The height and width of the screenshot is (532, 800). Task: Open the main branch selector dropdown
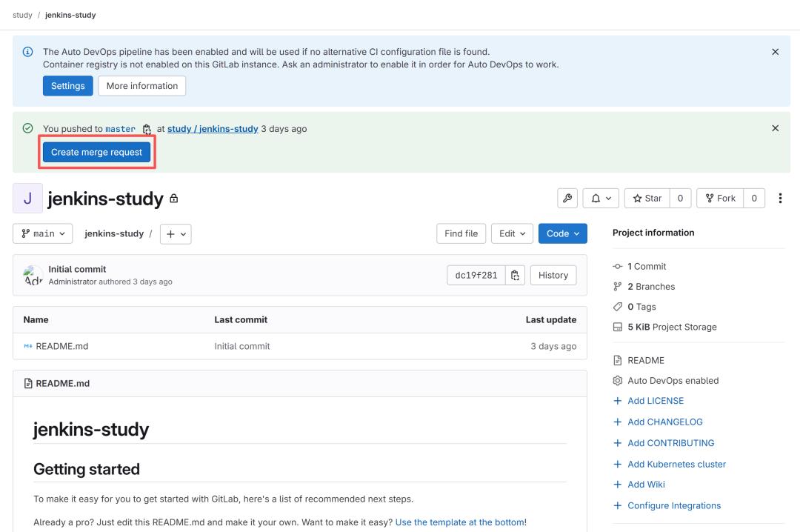pos(42,233)
